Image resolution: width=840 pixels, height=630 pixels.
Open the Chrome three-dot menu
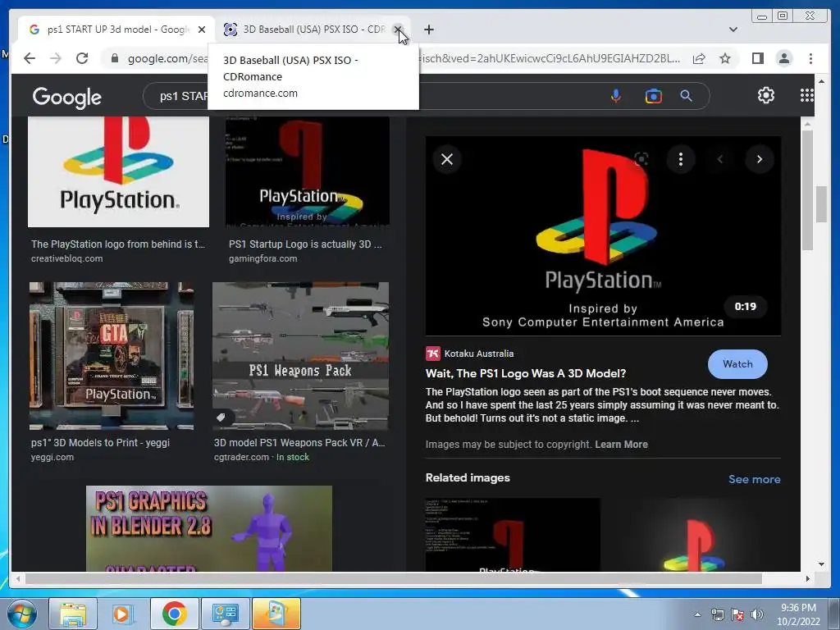pos(810,58)
